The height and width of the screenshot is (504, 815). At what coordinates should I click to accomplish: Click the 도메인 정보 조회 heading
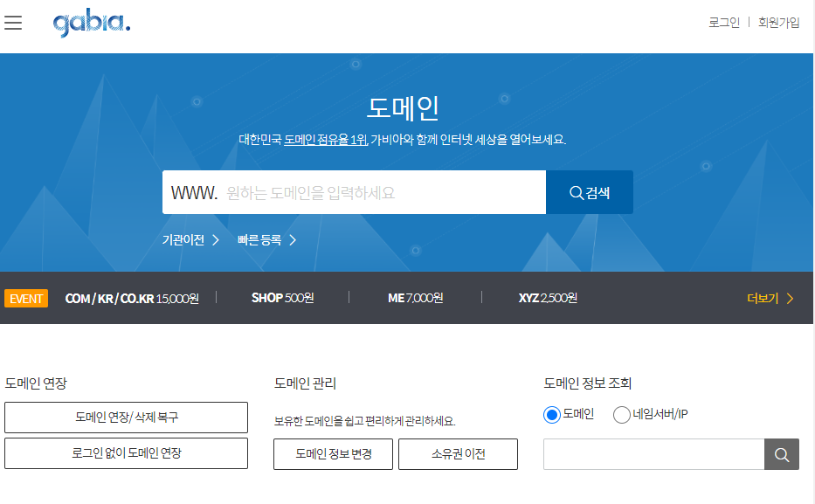pyautogui.click(x=587, y=383)
